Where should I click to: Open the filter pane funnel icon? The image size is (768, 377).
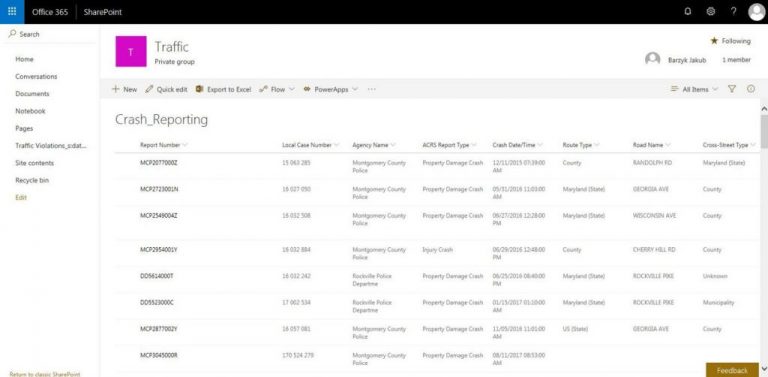732,89
